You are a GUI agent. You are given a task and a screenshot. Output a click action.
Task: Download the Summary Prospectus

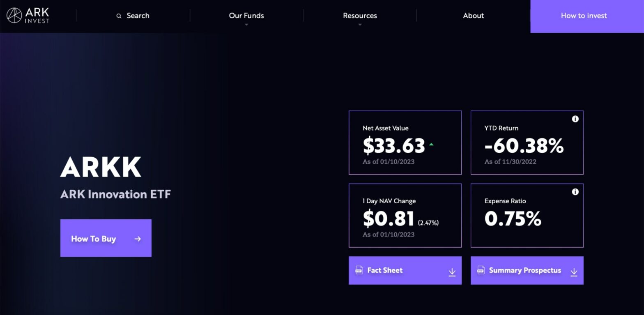click(x=527, y=270)
